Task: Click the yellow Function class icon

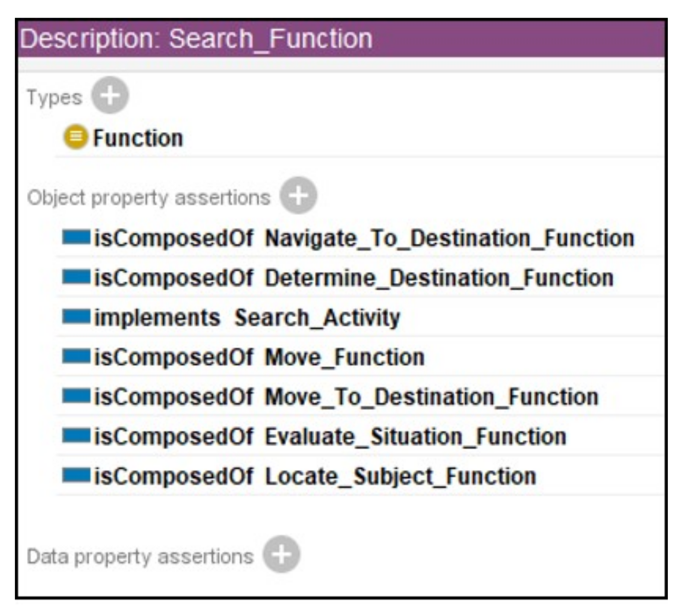Action: click(x=75, y=137)
